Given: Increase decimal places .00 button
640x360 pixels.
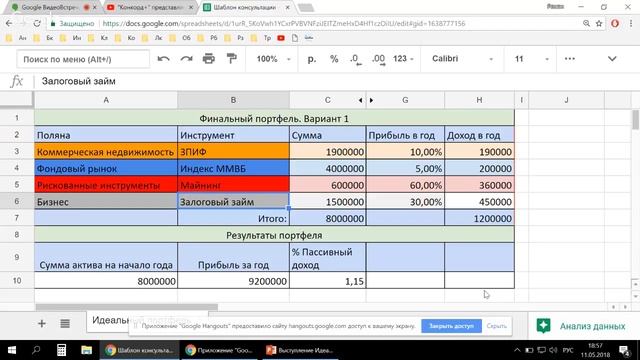Looking at the screenshot, I should 378,59.
